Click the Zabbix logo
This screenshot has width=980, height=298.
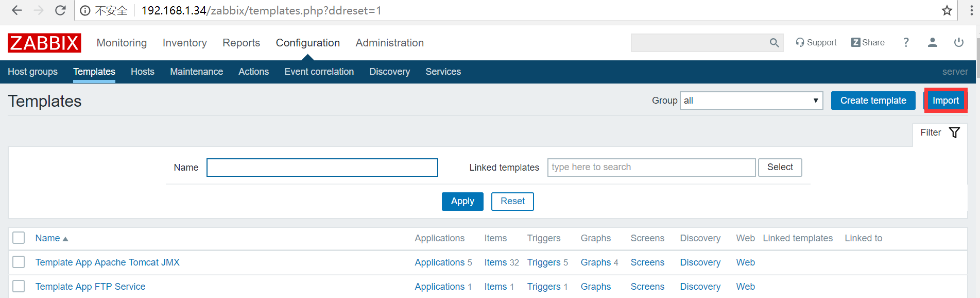tap(44, 43)
